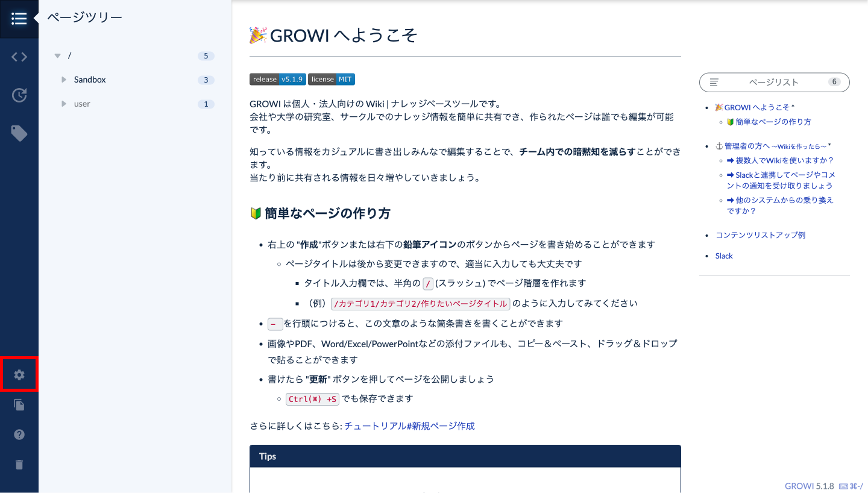The height and width of the screenshot is (493, 868).
Task: Click the ページツリー sidebar heading
Action: click(85, 17)
